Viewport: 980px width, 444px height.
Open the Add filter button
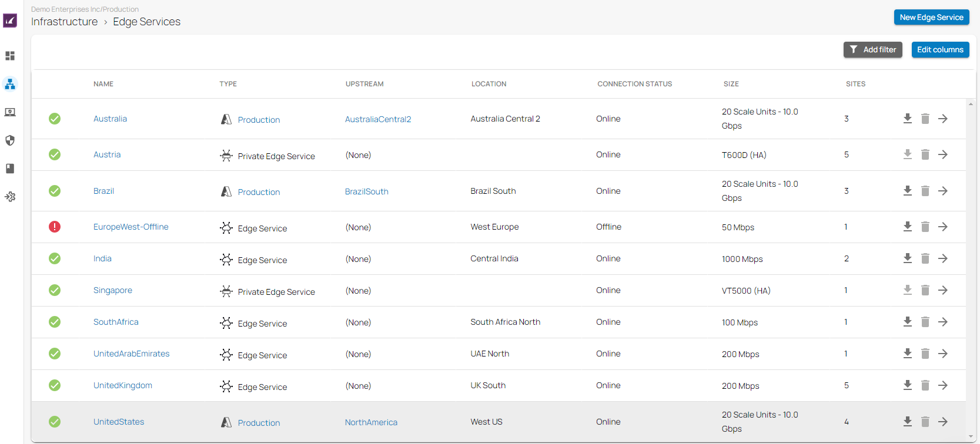click(872, 50)
